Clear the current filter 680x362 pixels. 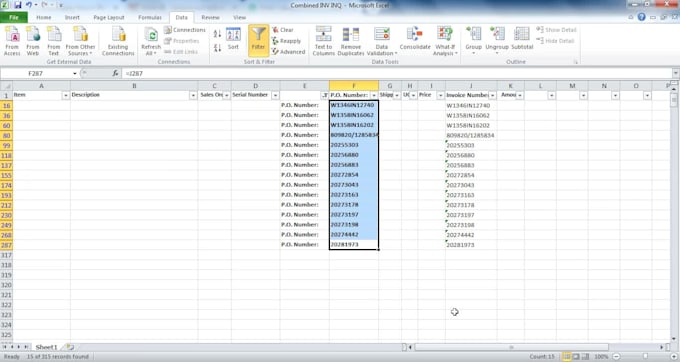click(283, 30)
